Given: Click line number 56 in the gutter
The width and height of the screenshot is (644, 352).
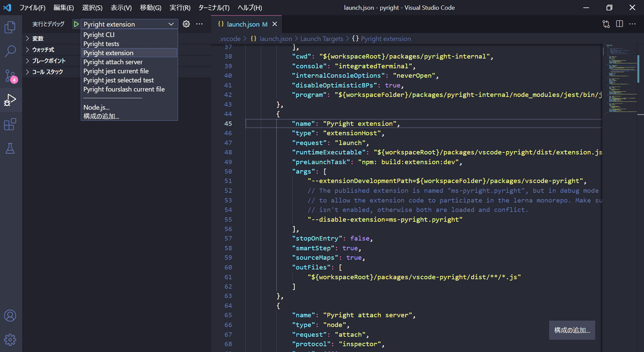Looking at the screenshot, I should 228,229.
